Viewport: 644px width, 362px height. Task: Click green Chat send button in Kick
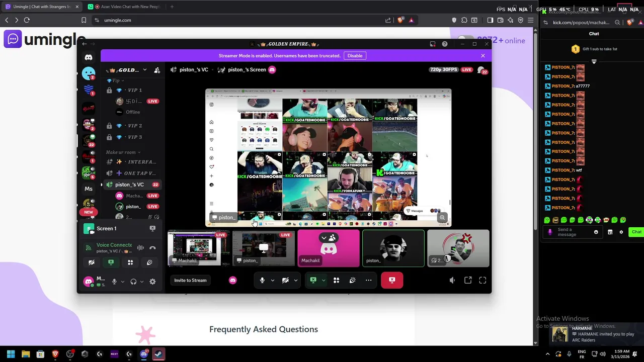point(636,232)
